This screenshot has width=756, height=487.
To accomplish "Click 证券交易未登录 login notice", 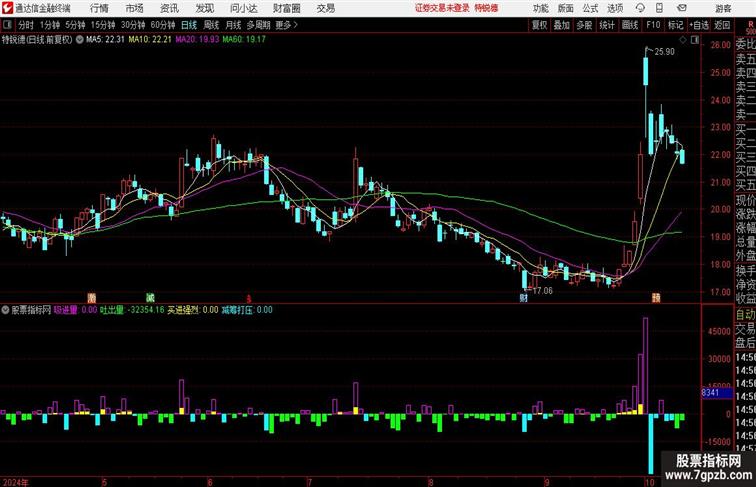I will [x=442, y=8].
